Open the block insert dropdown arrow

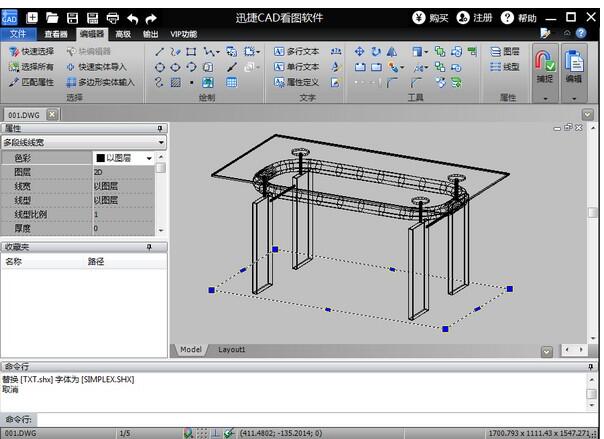point(258,52)
